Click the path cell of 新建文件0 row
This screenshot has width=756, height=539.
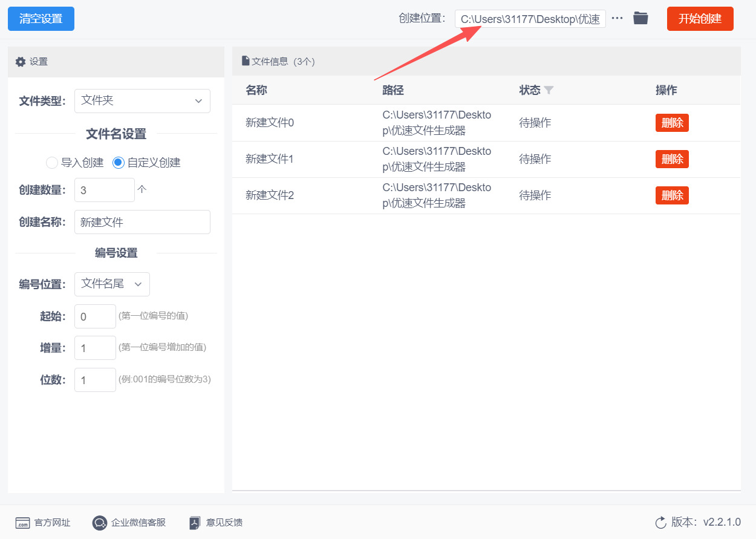(437, 123)
